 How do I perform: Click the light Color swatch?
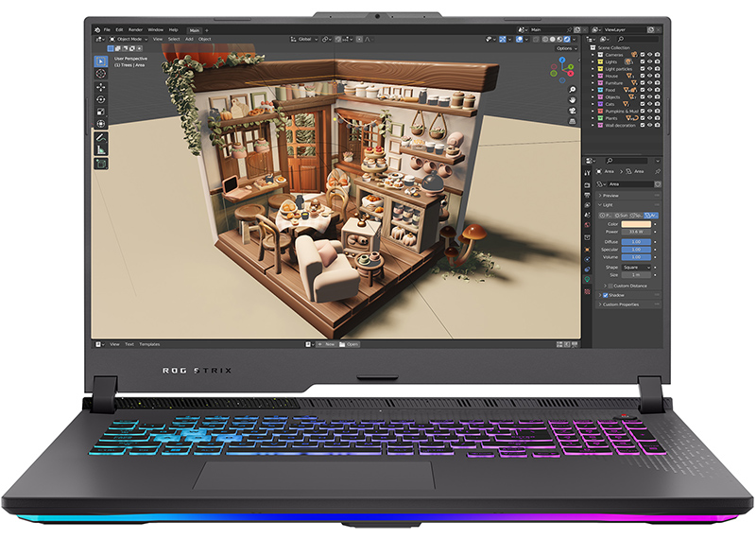tap(636, 224)
